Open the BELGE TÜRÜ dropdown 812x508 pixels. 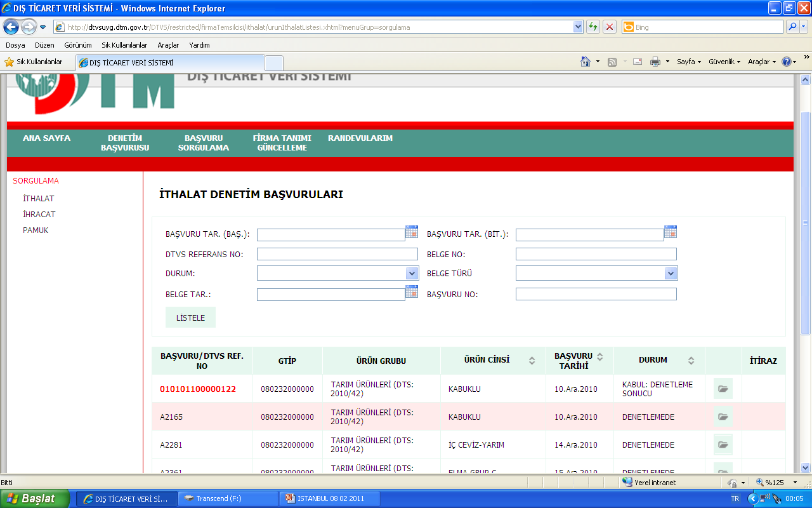click(x=671, y=273)
